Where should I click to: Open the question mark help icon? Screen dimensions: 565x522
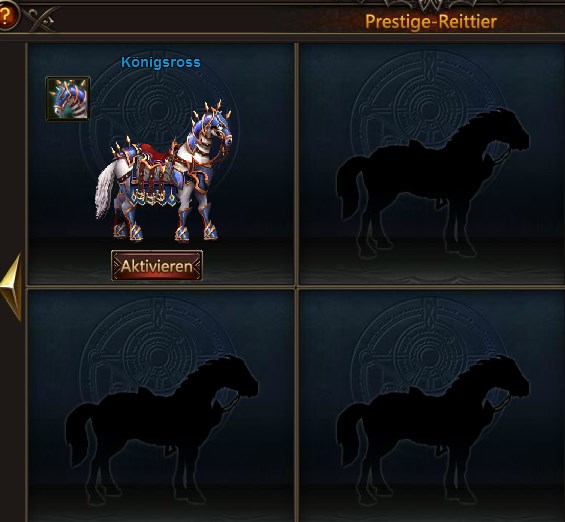[6, 15]
